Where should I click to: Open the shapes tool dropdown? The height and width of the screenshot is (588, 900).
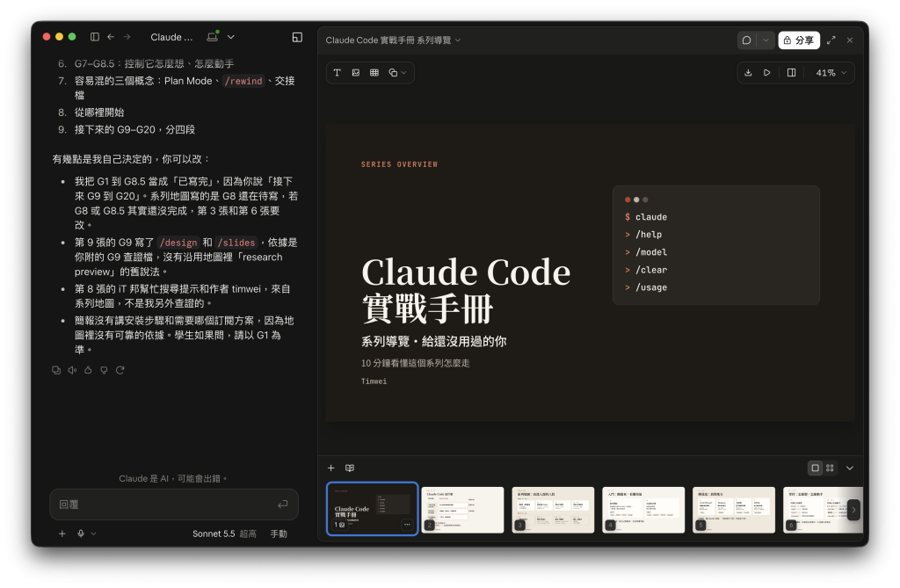coord(397,72)
